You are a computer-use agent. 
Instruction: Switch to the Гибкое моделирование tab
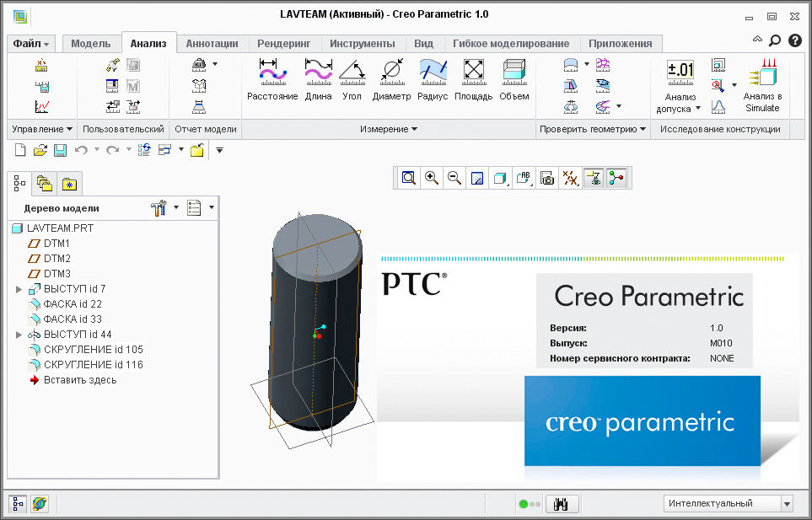[x=511, y=44]
